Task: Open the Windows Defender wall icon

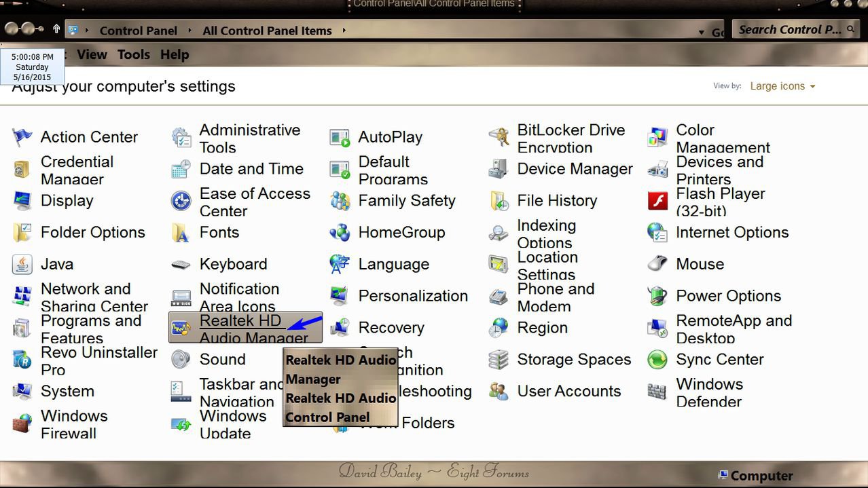Action: [x=658, y=392]
